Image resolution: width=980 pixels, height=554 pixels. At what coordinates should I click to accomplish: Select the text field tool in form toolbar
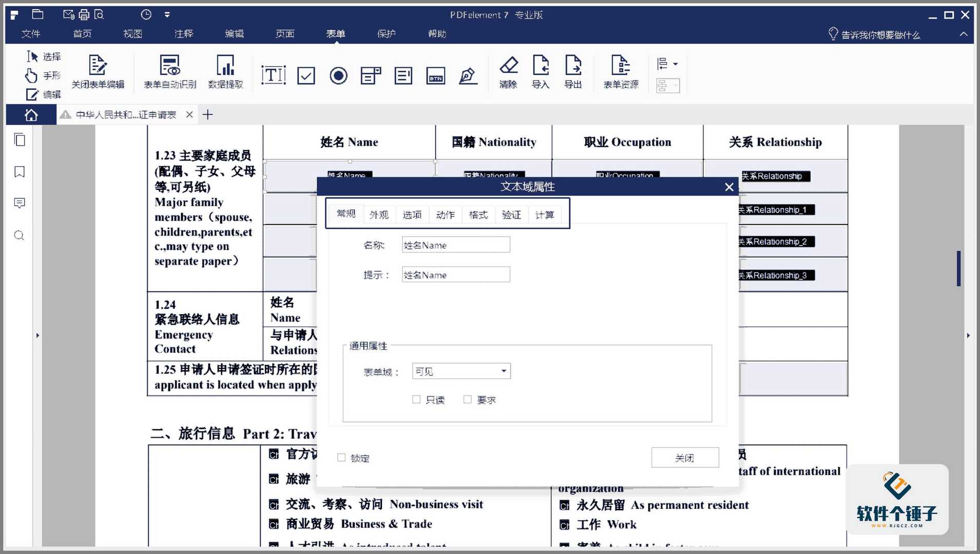click(273, 75)
